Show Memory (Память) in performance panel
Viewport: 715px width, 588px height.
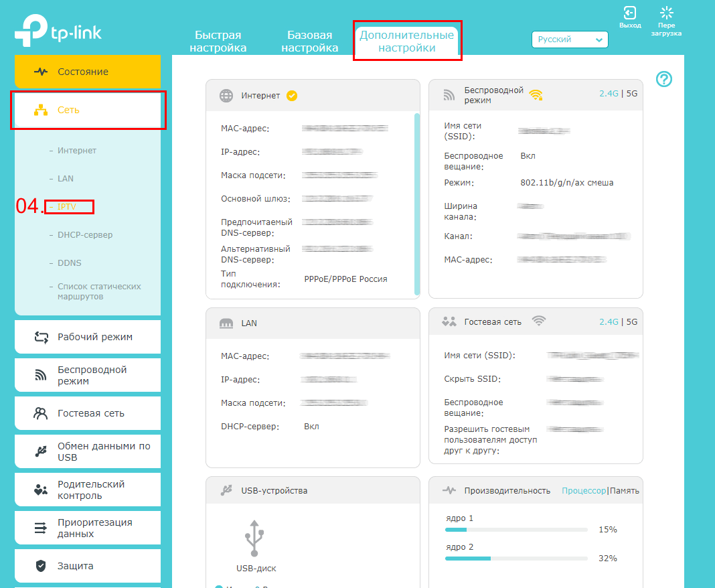pyautogui.click(x=625, y=491)
